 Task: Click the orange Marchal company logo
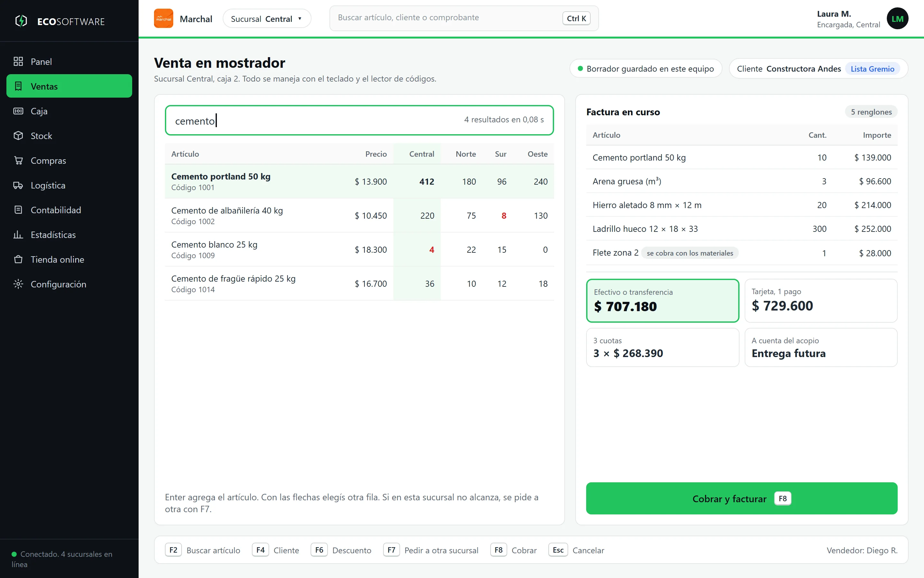point(163,18)
